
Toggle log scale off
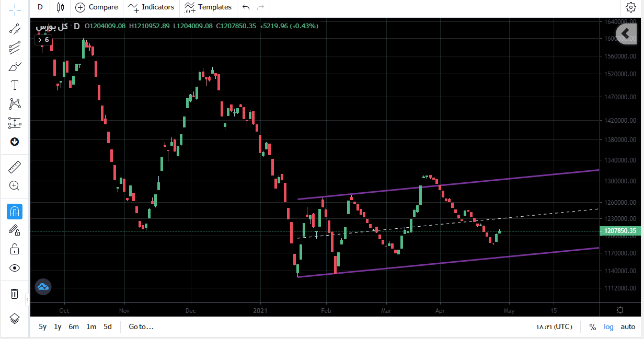click(x=609, y=327)
